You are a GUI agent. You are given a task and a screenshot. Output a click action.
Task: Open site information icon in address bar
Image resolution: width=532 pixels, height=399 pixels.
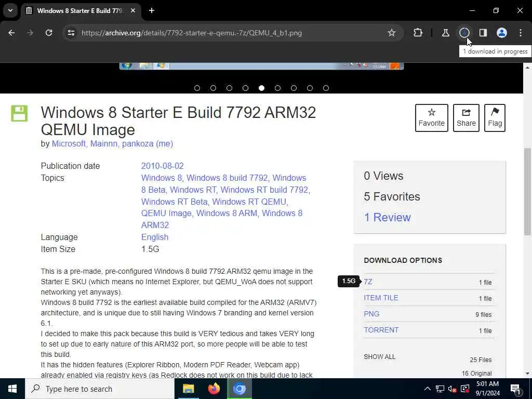[x=71, y=33]
